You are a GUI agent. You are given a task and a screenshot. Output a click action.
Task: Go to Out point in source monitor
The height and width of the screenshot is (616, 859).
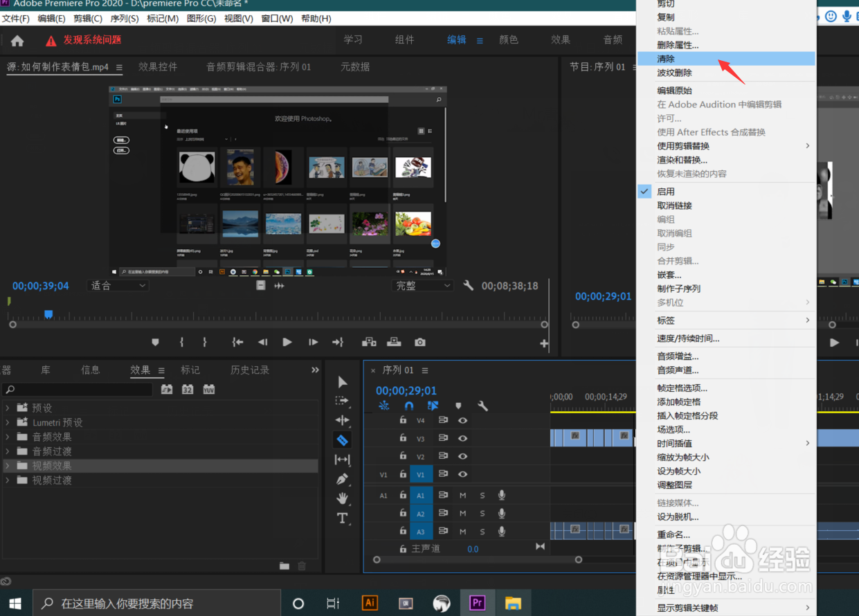pos(338,342)
